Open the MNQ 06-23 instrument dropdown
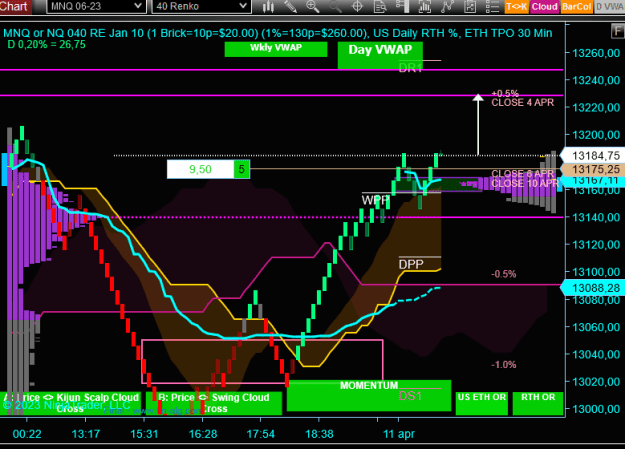 point(95,6)
